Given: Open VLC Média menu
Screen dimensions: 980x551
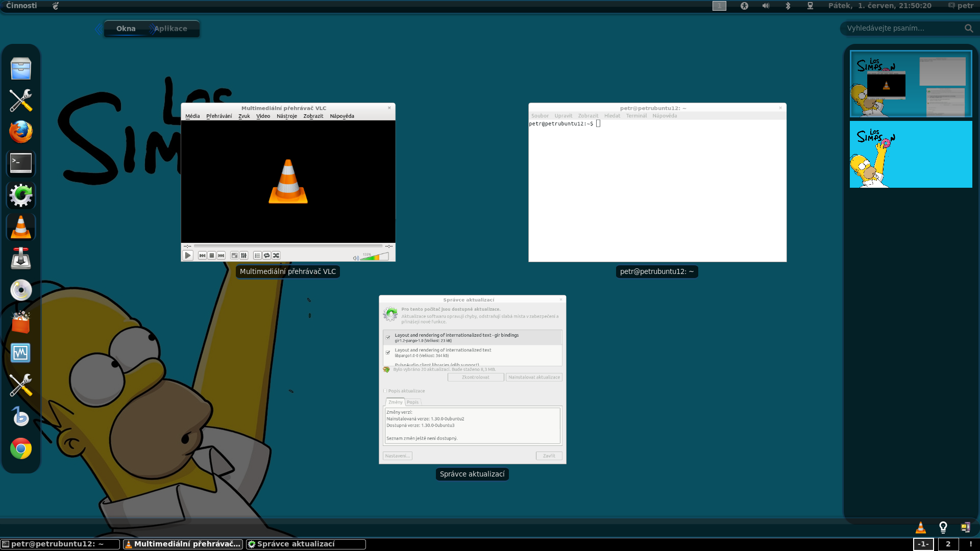Looking at the screenshot, I should [x=192, y=116].
